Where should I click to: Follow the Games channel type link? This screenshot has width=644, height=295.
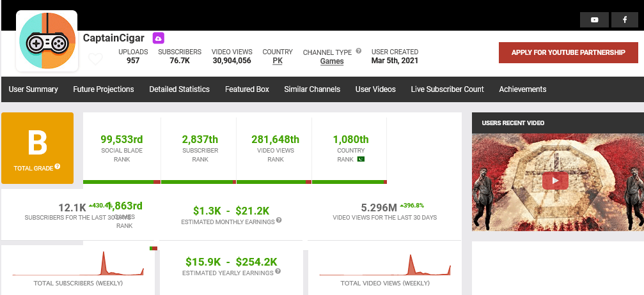tap(332, 61)
